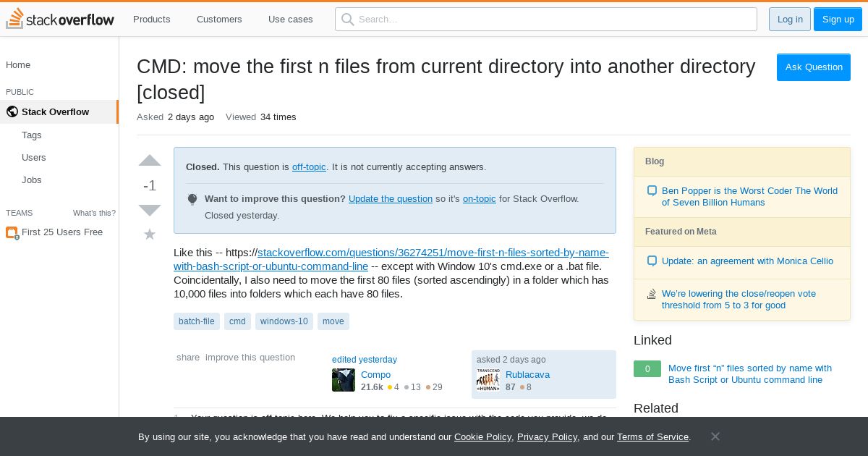Click the green 0 score badge
This screenshot has width=868, height=456.
[x=647, y=369]
